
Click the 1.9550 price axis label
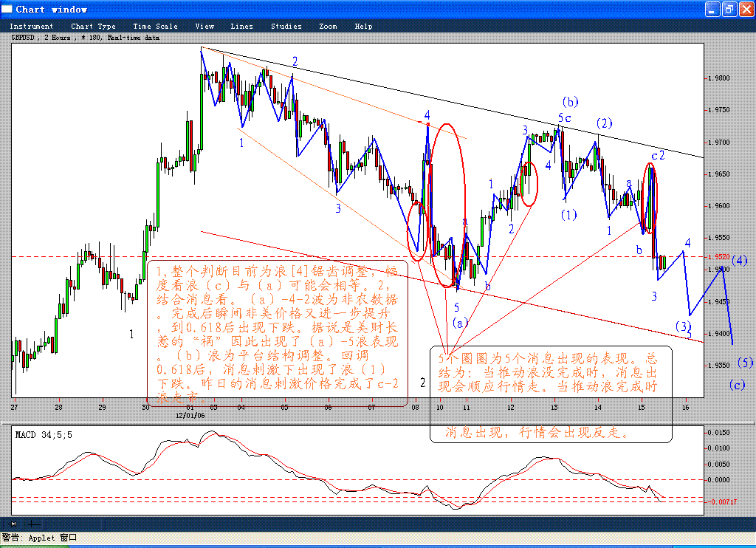point(719,238)
